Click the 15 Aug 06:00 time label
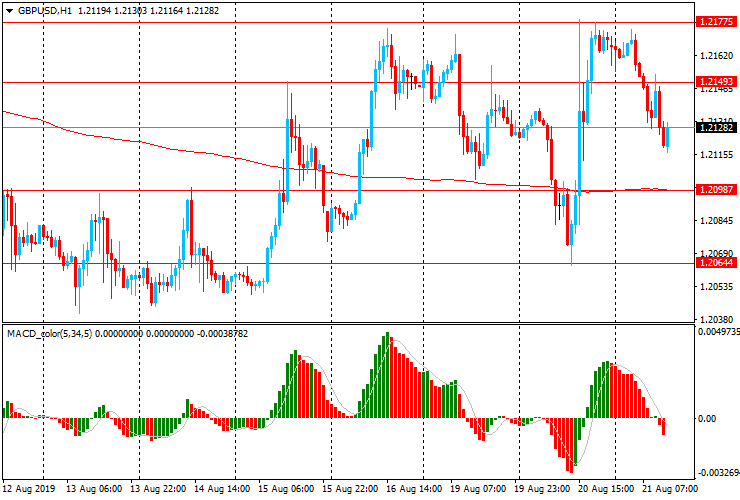 pyautogui.click(x=286, y=489)
